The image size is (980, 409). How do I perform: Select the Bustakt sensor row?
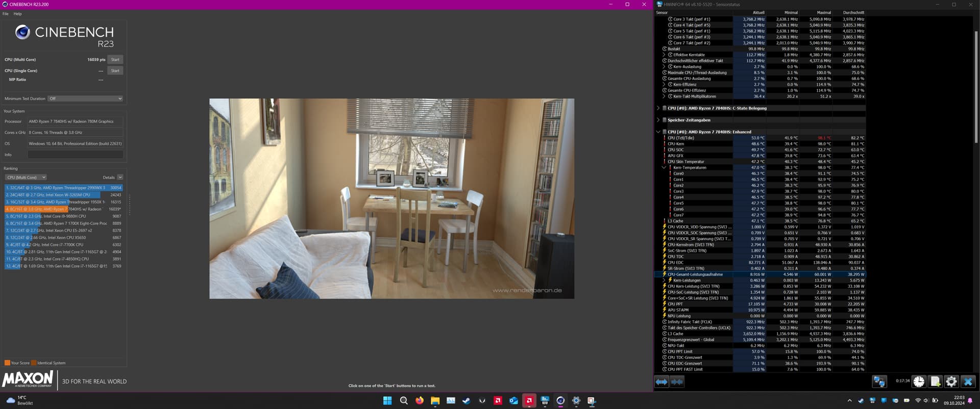[x=760, y=49]
